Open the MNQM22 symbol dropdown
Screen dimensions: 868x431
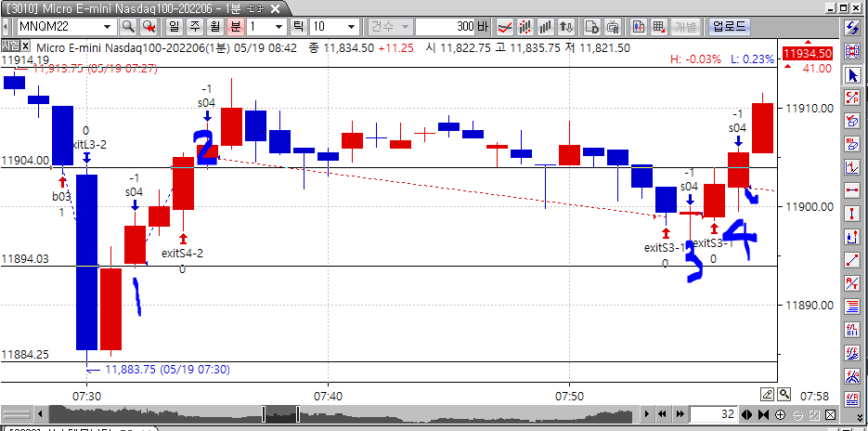108,26
